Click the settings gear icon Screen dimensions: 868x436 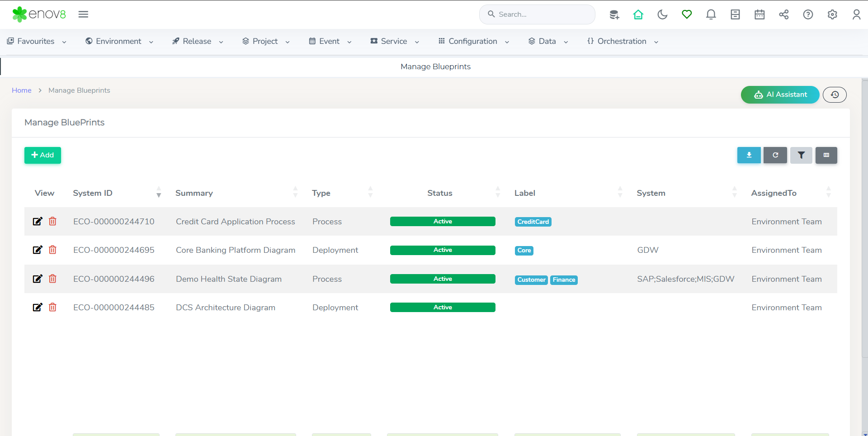point(832,14)
